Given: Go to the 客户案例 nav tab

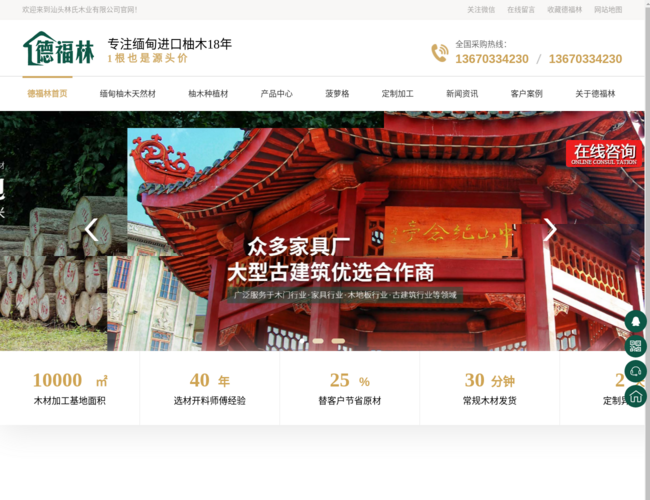Looking at the screenshot, I should [527, 94].
